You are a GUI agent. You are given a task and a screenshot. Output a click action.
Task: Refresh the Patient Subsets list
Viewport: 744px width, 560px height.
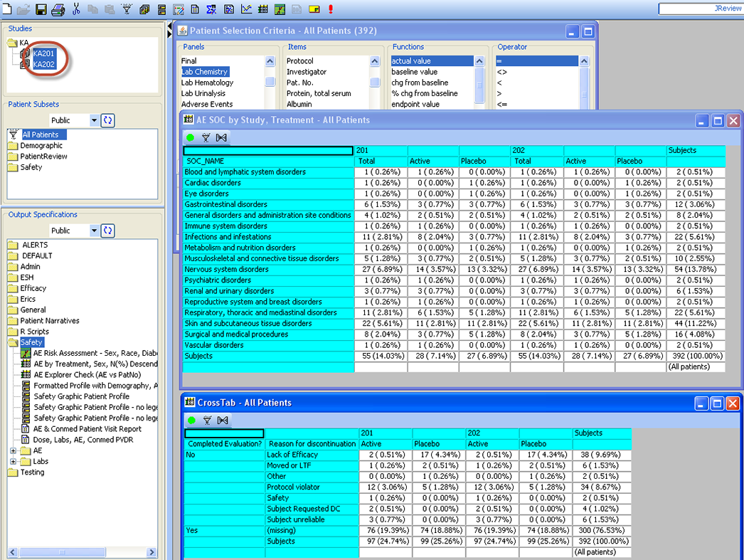tap(107, 120)
